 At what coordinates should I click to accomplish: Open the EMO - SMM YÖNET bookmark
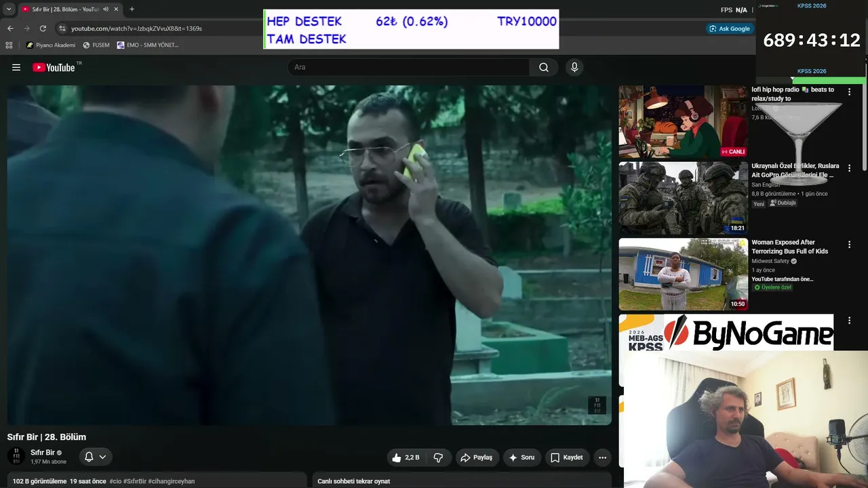pyautogui.click(x=148, y=45)
